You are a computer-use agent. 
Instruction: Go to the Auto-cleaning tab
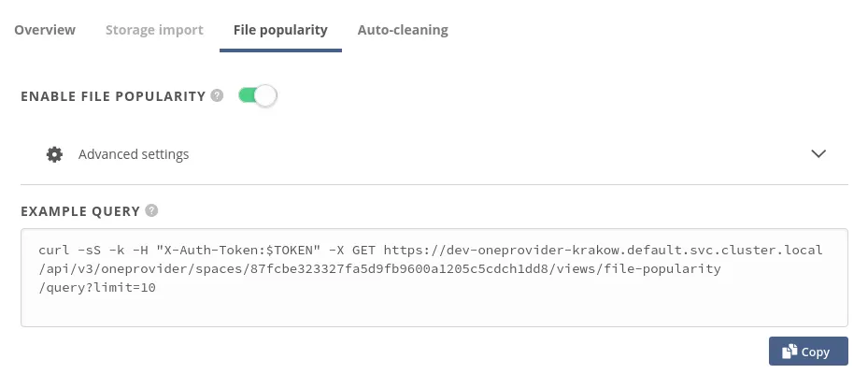click(x=403, y=30)
